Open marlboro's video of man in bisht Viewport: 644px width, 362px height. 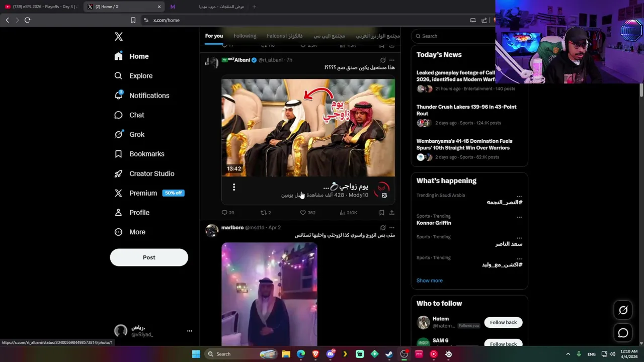270,294
